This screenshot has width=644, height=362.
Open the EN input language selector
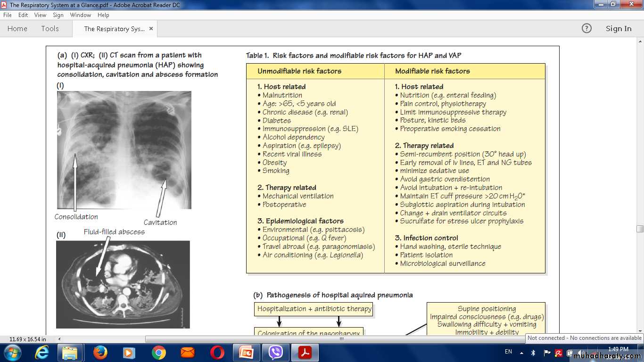[508, 352]
